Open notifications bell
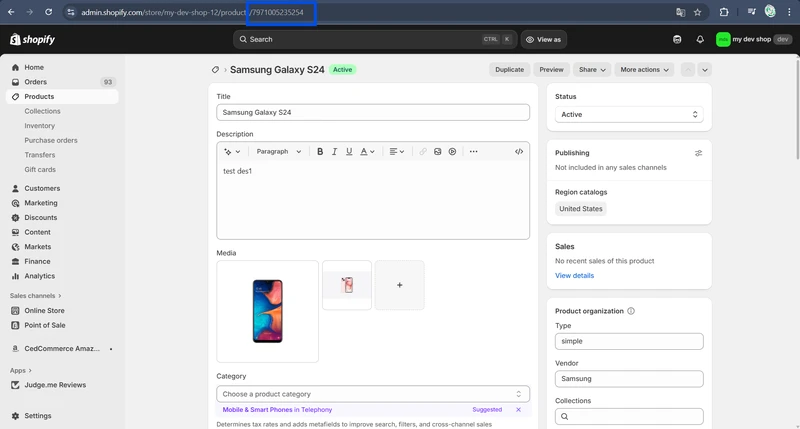Viewport: 800px width, 429px height. pos(700,39)
